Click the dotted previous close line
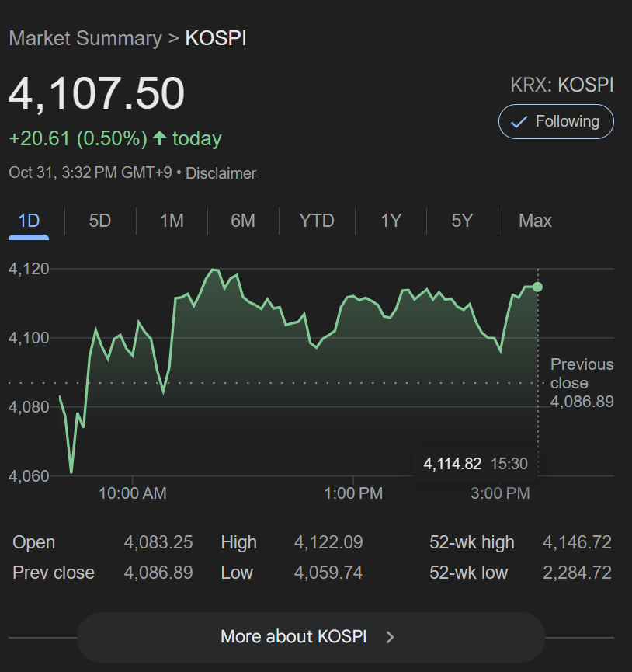Image resolution: width=632 pixels, height=672 pixels. pyautogui.click(x=272, y=382)
